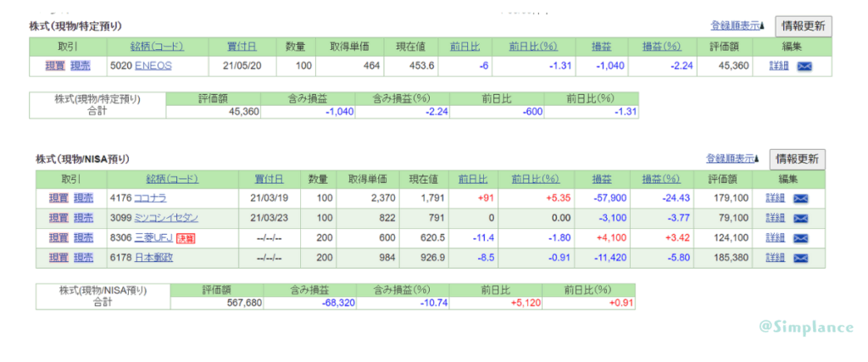
Task: Click the mail icon in ミツコシイセタン row
Action: coord(800,219)
